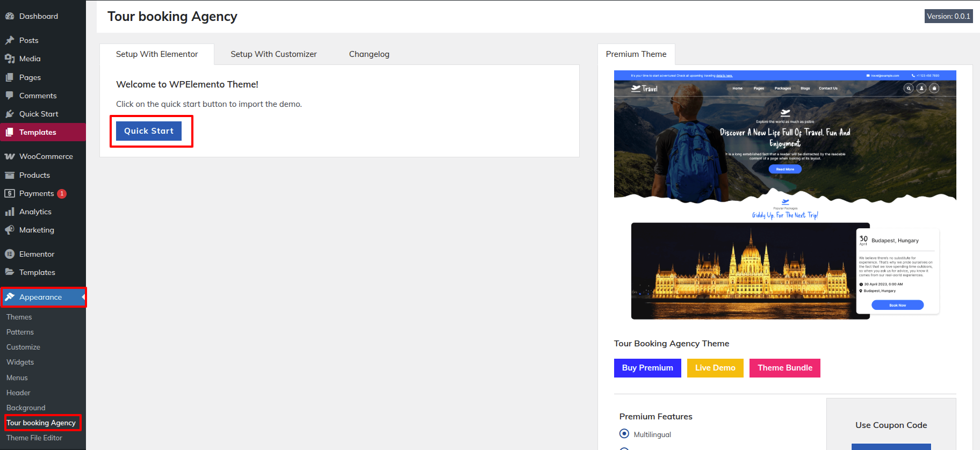Open Background submenu item
Viewport: 980px width, 450px height.
coord(26,408)
